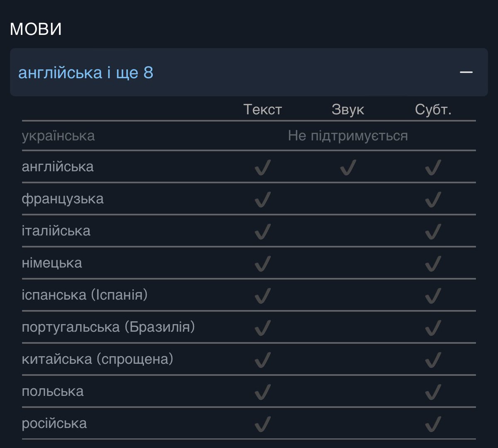
Task: Select the португальська text support checkmark
Action: coord(263,328)
